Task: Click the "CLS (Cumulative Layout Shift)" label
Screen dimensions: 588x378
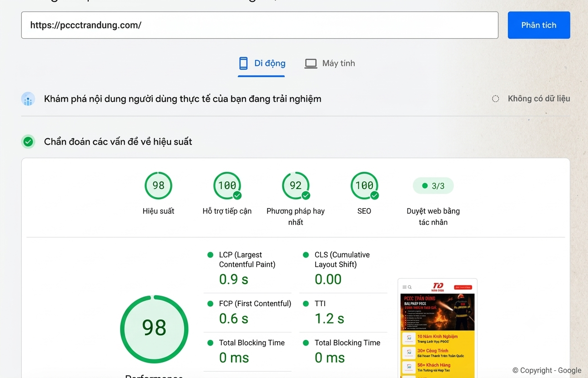Action: coord(342,259)
